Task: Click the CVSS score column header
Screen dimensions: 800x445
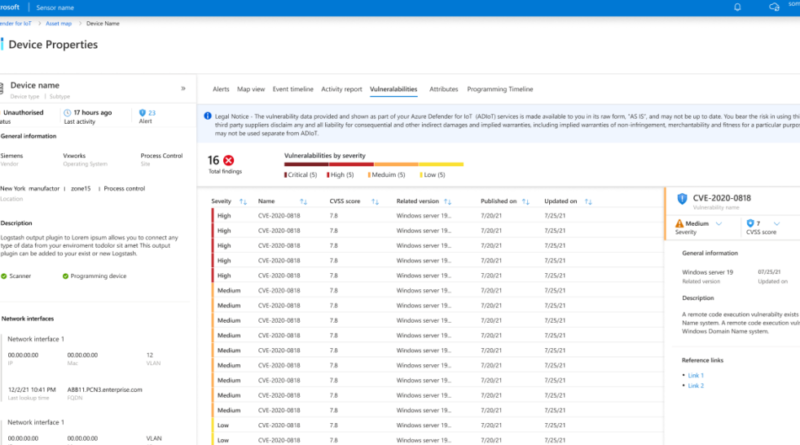Action: 345,201
